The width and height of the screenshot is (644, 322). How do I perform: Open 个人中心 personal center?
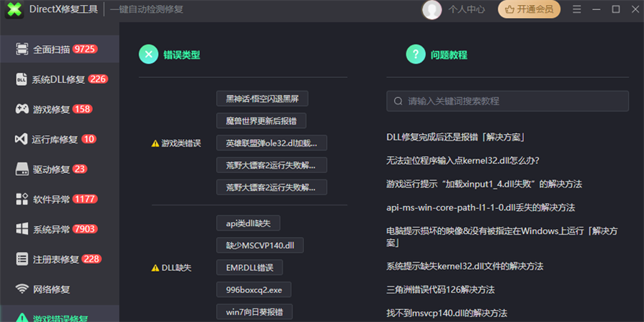point(467,10)
